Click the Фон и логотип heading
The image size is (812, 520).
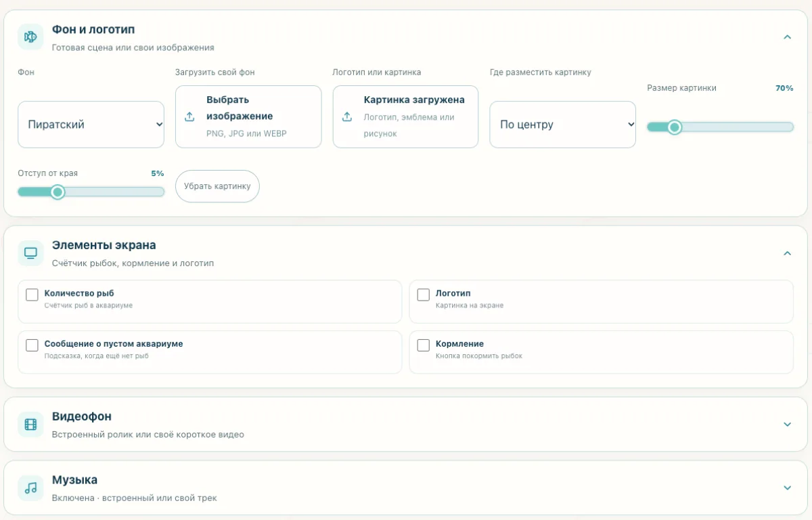(x=93, y=30)
